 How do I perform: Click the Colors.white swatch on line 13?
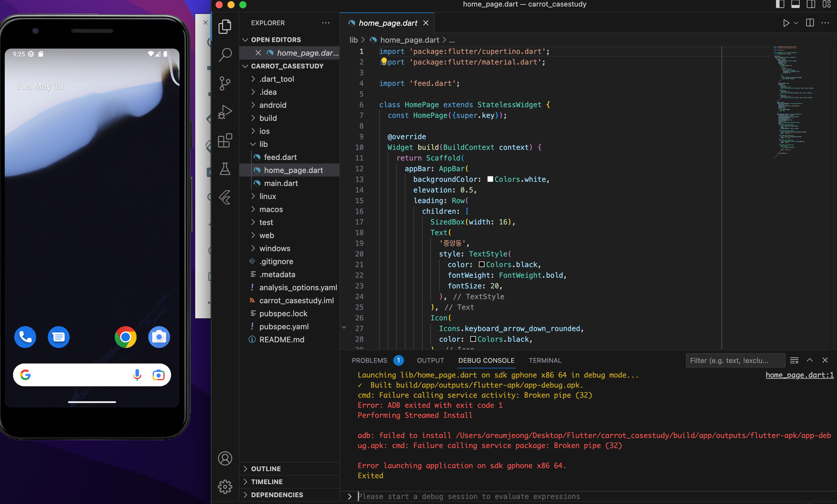tap(490, 179)
